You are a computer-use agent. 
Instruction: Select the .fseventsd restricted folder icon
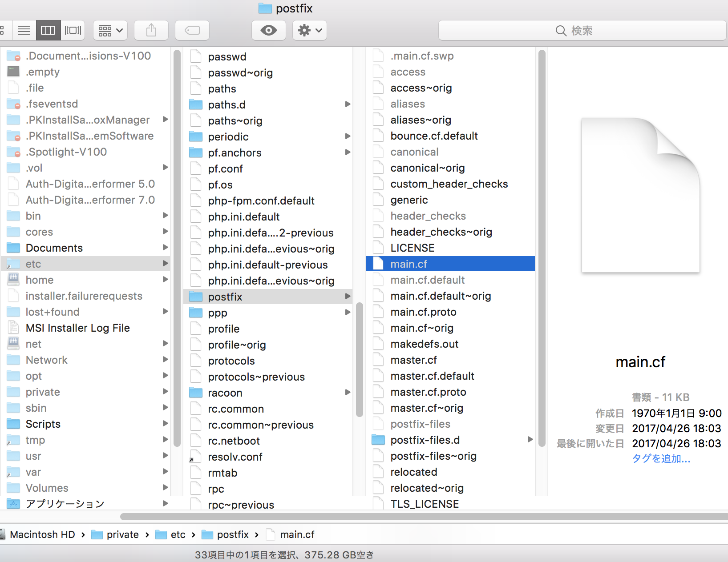point(13,103)
